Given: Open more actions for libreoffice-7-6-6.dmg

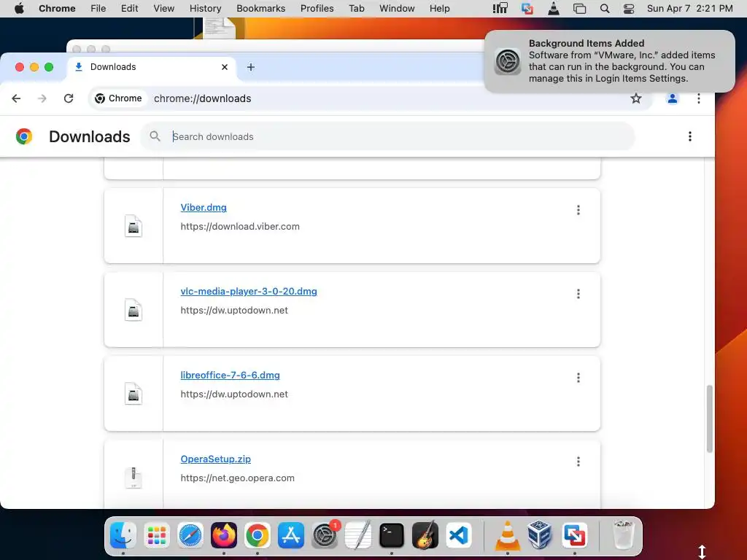Looking at the screenshot, I should tap(578, 378).
